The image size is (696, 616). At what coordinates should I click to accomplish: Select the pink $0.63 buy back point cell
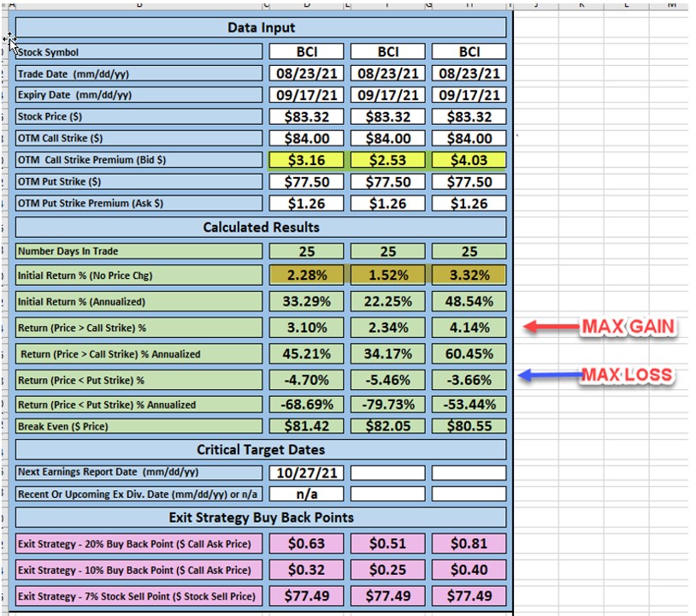click(305, 544)
